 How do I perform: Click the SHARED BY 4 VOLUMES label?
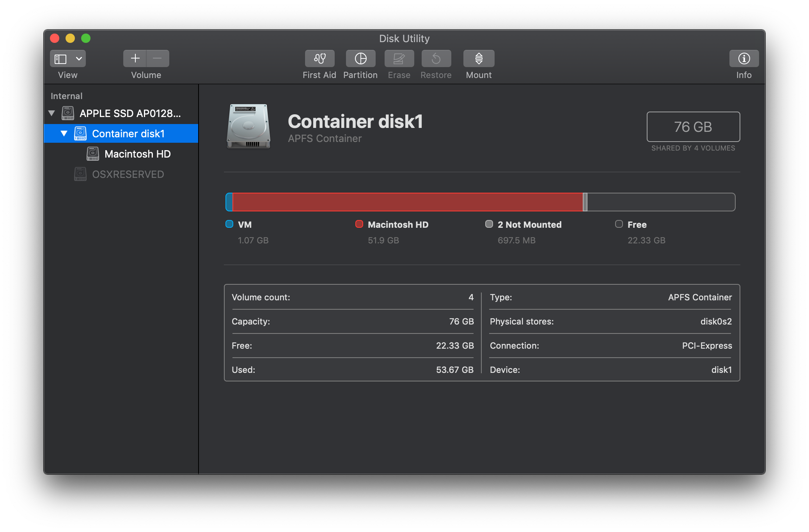[x=693, y=148]
